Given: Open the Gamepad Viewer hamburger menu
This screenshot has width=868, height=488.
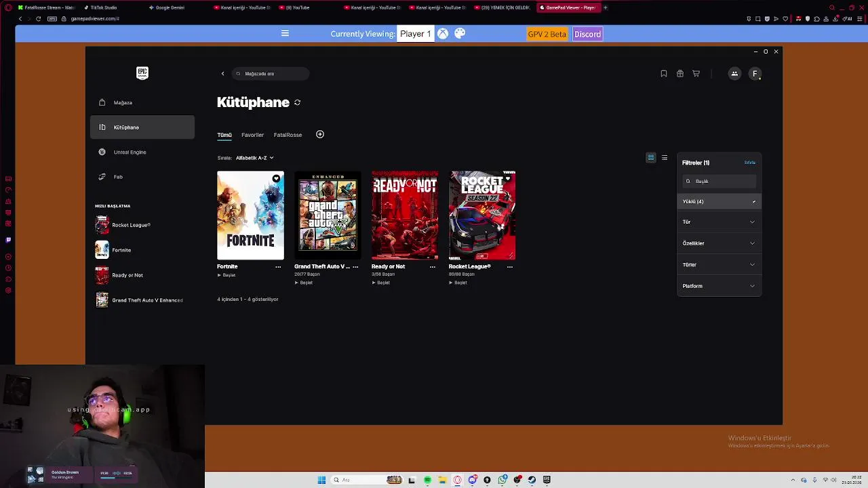Looking at the screenshot, I should click(x=285, y=33).
